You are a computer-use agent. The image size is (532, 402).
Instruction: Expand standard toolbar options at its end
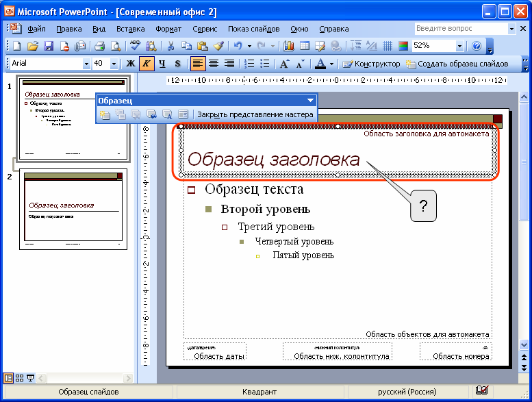pos(490,47)
